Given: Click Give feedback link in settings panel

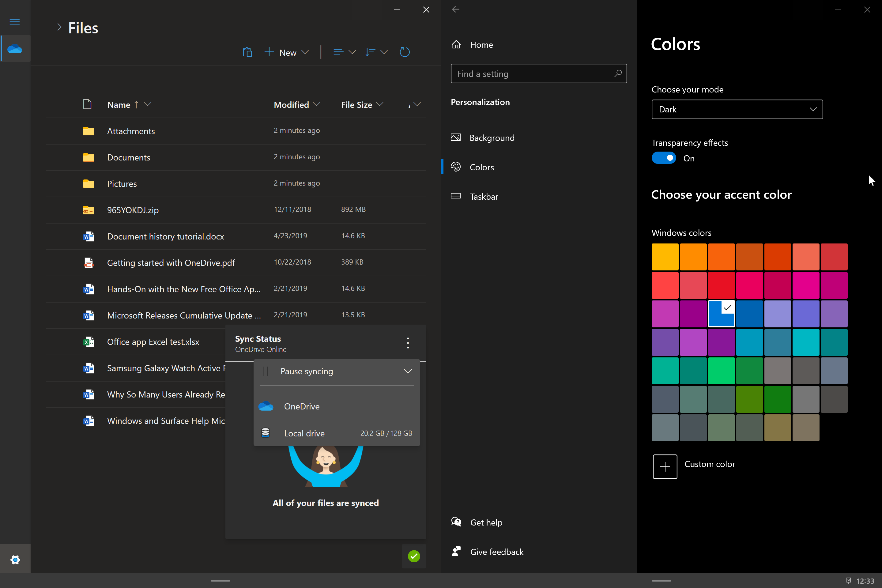Looking at the screenshot, I should coord(497,551).
